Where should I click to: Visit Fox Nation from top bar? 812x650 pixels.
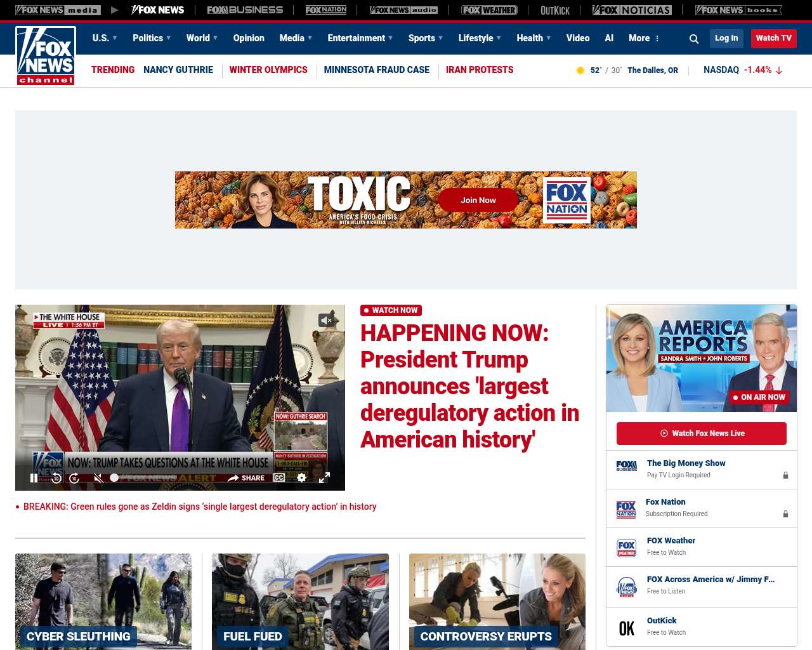point(326,10)
